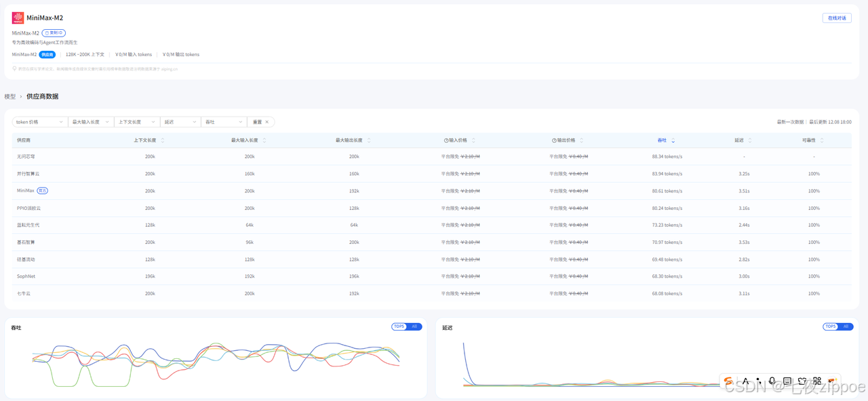Toggle the input method language A icon
Image resolution: width=868 pixels, height=401 pixels.
745,381
